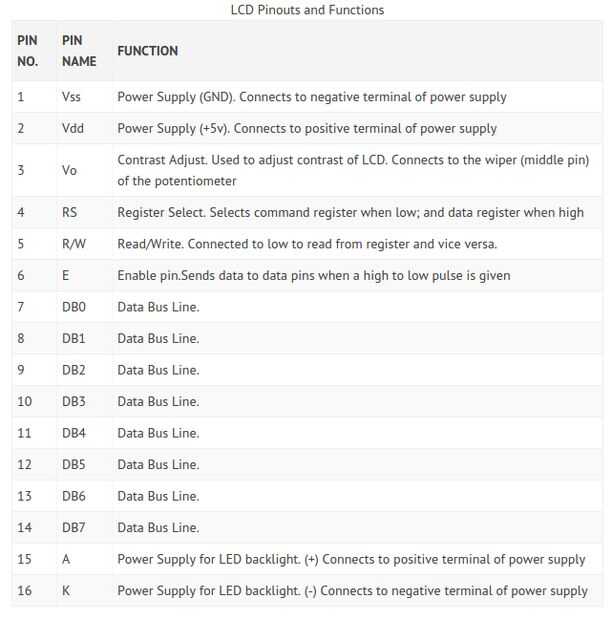The width and height of the screenshot is (612, 620).
Task: Click the LED backlight (+) function description
Action: 351,559
